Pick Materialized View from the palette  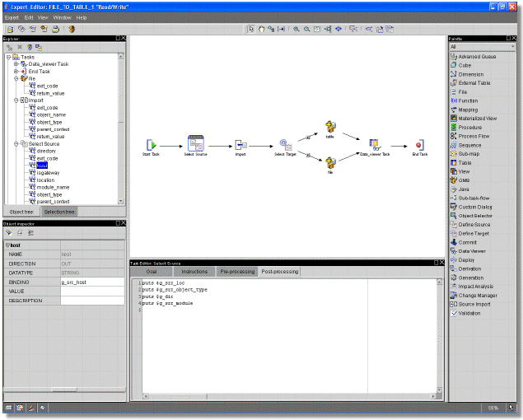pos(474,119)
